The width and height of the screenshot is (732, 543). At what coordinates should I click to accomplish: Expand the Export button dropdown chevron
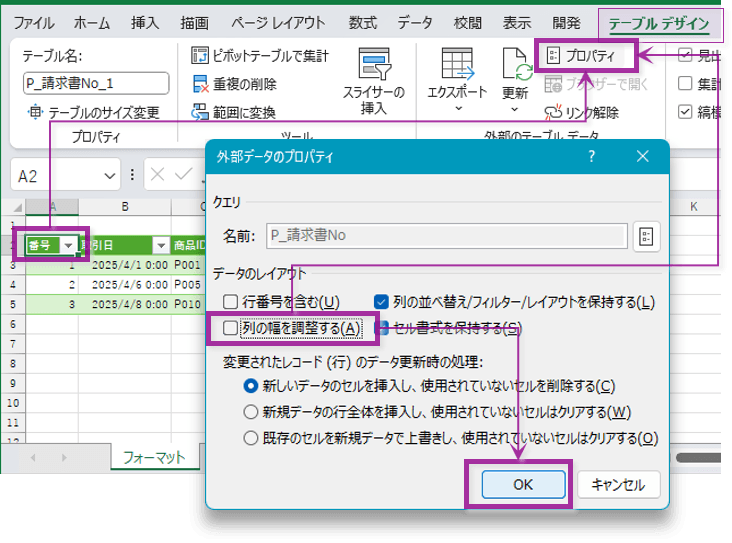pos(458,109)
